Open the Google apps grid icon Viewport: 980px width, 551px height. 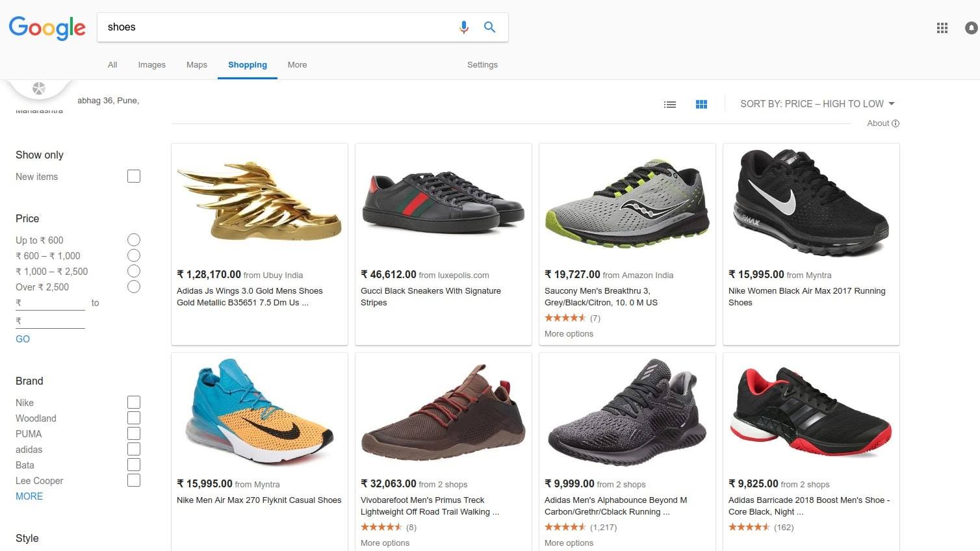pyautogui.click(x=942, y=28)
